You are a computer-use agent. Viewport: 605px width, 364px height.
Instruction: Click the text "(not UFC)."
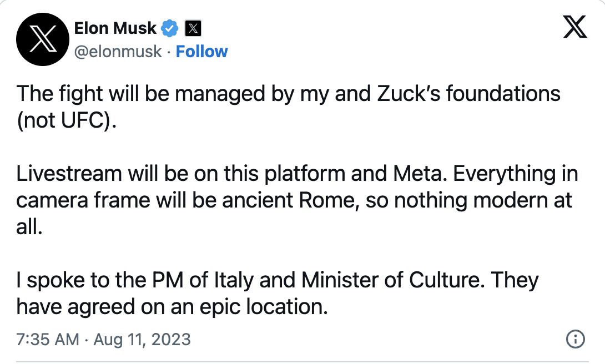(x=67, y=120)
